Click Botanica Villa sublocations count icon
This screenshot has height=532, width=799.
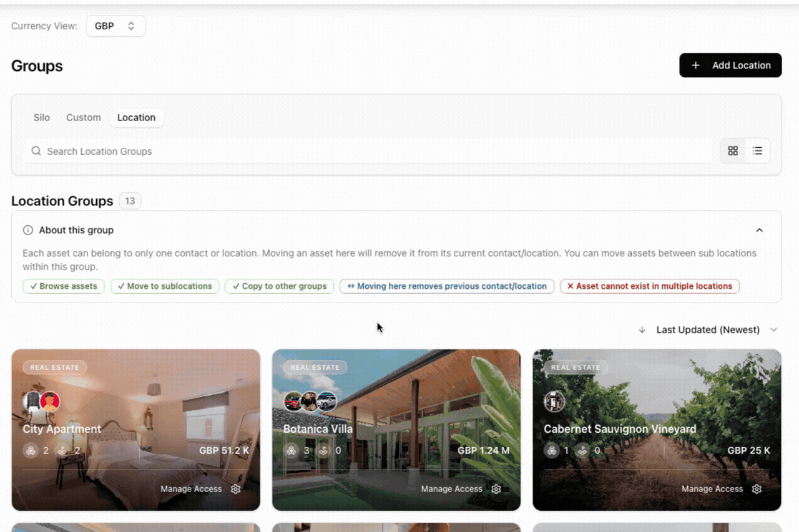(323, 450)
